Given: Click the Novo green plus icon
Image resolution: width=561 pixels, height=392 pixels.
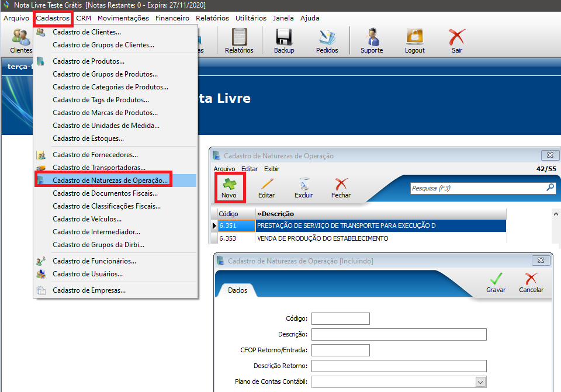Looking at the screenshot, I should click(229, 185).
